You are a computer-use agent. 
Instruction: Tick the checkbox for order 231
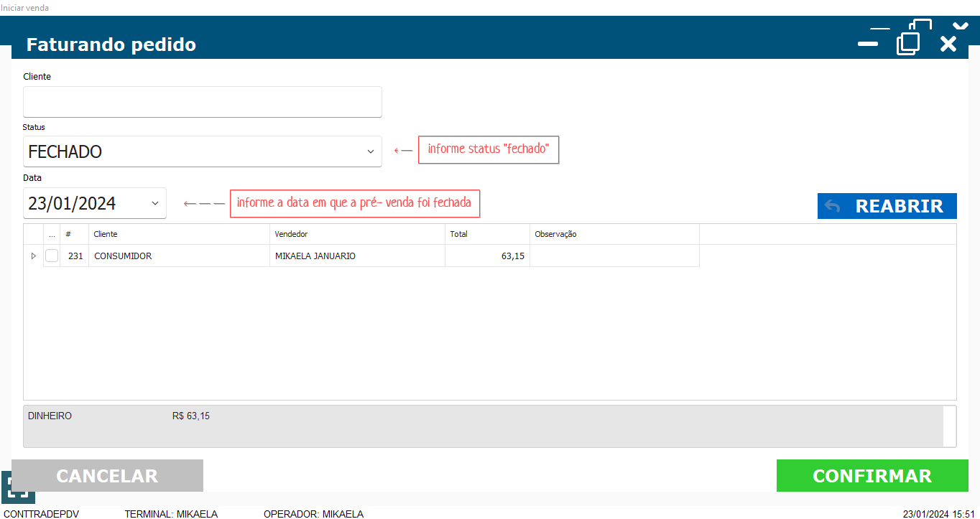[52, 256]
